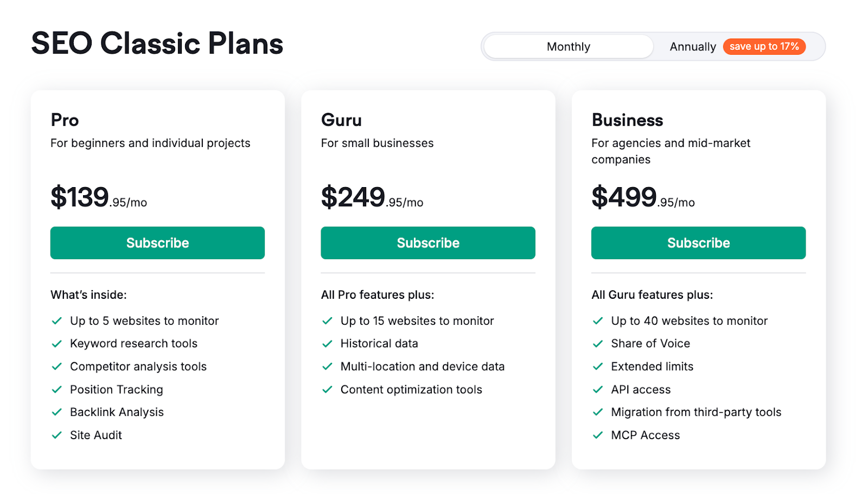The image size is (868, 494).
Task: Subscribe to the Business plan
Action: click(698, 242)
